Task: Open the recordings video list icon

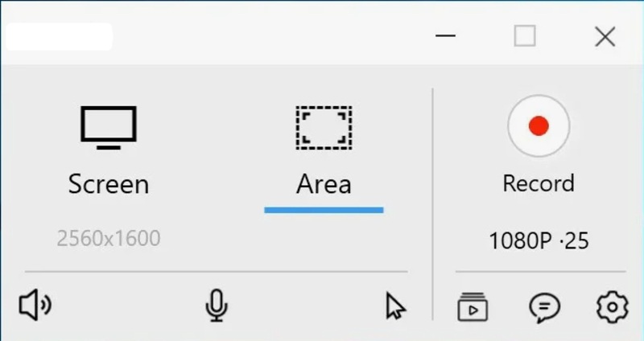Action: pos(472,306)
